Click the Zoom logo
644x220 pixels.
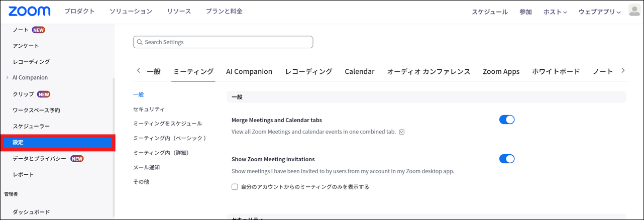pyautogui.click(x=29, y=11)
